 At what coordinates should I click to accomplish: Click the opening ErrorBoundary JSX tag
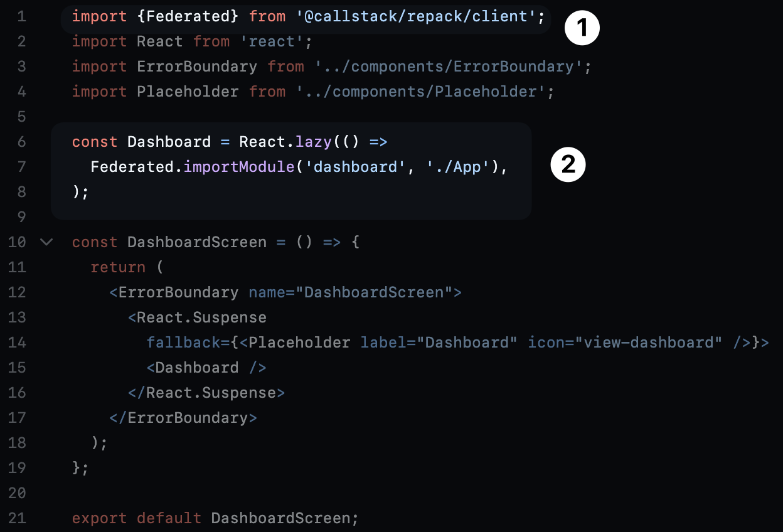(x=285, y=292)
